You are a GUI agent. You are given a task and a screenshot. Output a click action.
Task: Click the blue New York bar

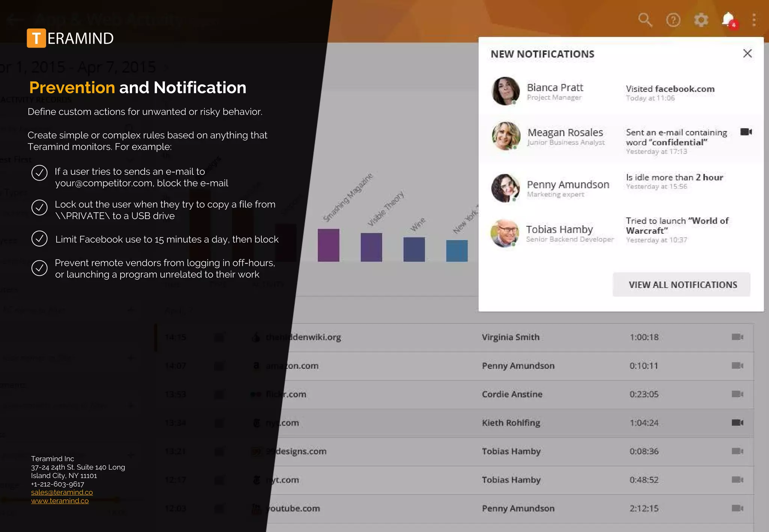pos(457,251)
